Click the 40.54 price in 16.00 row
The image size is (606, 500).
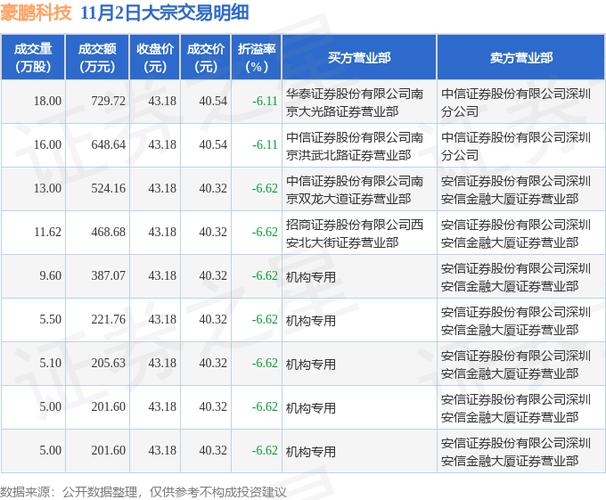click(213, 145)
